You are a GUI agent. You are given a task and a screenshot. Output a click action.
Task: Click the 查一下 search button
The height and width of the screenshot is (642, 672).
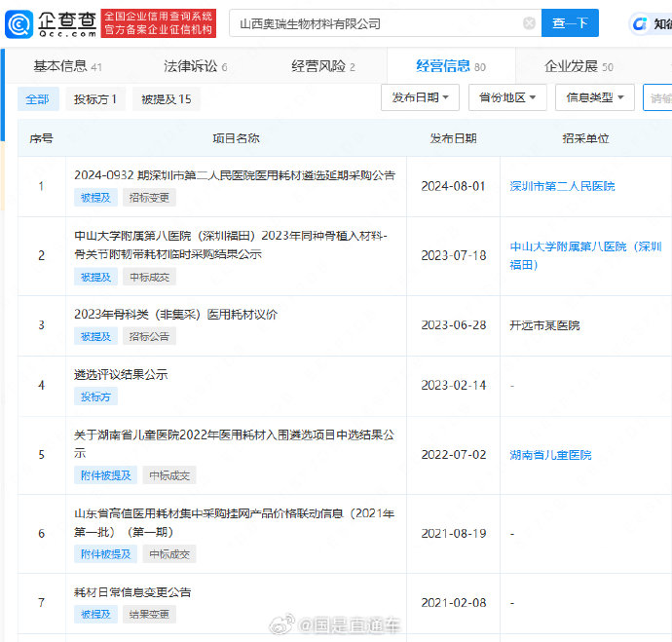(570, 22)
